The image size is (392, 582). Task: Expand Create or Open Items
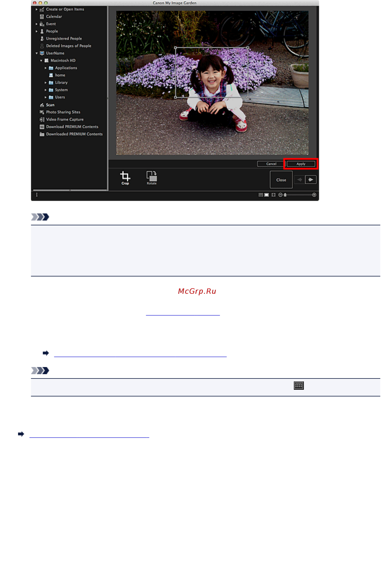36,9
